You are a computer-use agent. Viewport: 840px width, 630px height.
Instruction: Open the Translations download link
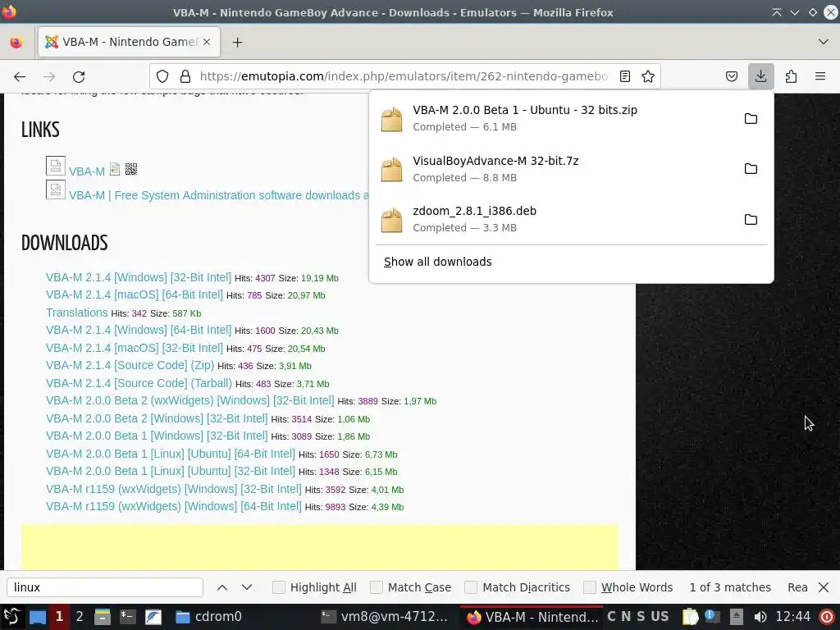point(76,313)
